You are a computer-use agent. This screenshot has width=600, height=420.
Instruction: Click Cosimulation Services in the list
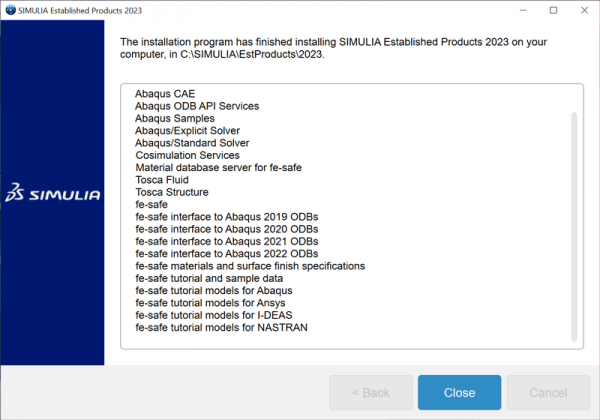point(187,155)
